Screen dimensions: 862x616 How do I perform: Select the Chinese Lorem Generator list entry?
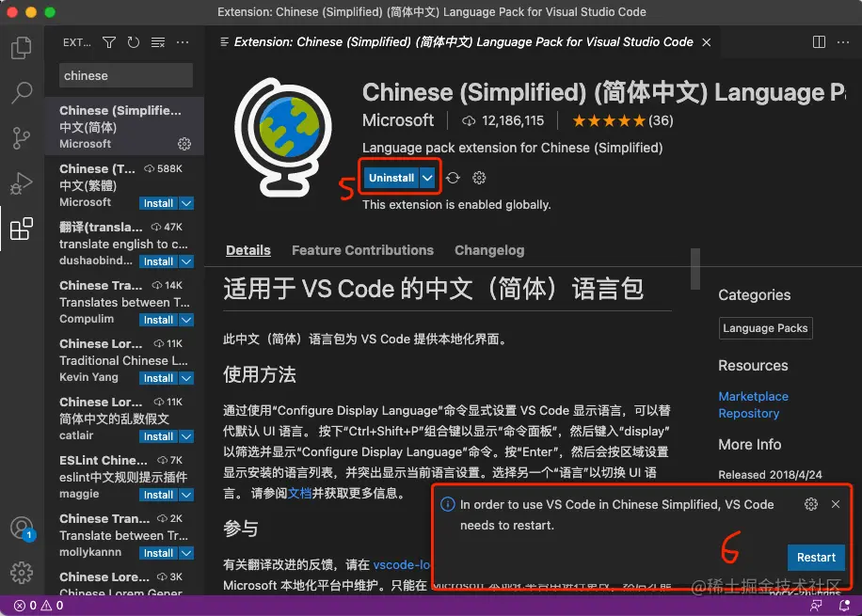[124, 581]
